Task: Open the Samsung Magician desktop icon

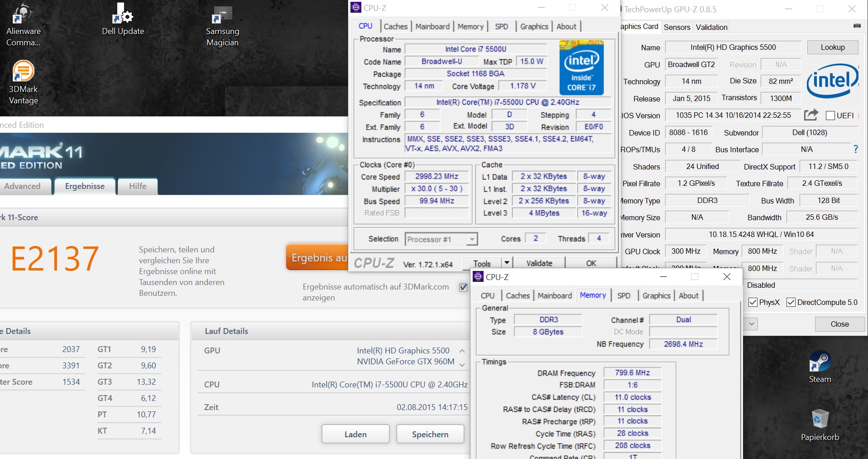Action: click(222, 26)
